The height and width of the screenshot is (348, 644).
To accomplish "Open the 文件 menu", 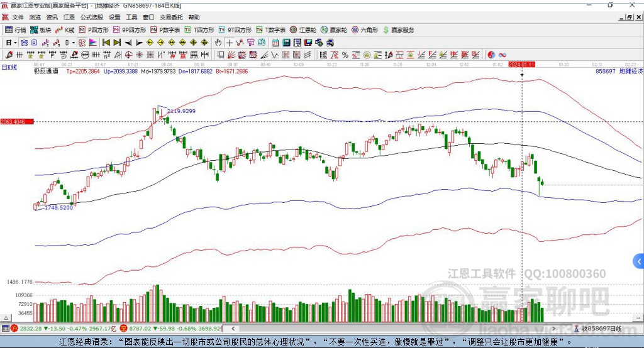I will pyautogui.click(x=18, y=17).
